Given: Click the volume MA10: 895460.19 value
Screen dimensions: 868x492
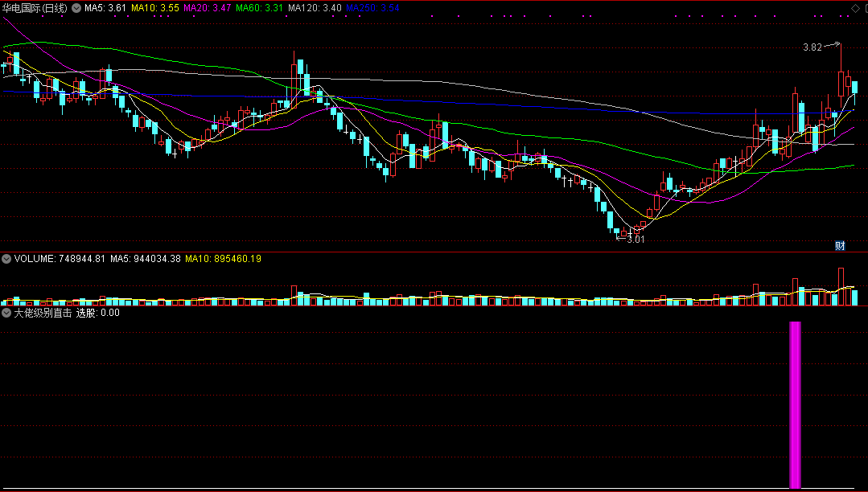Looking at the screenshot, I should pyautogui.click(x=223, y=258).
